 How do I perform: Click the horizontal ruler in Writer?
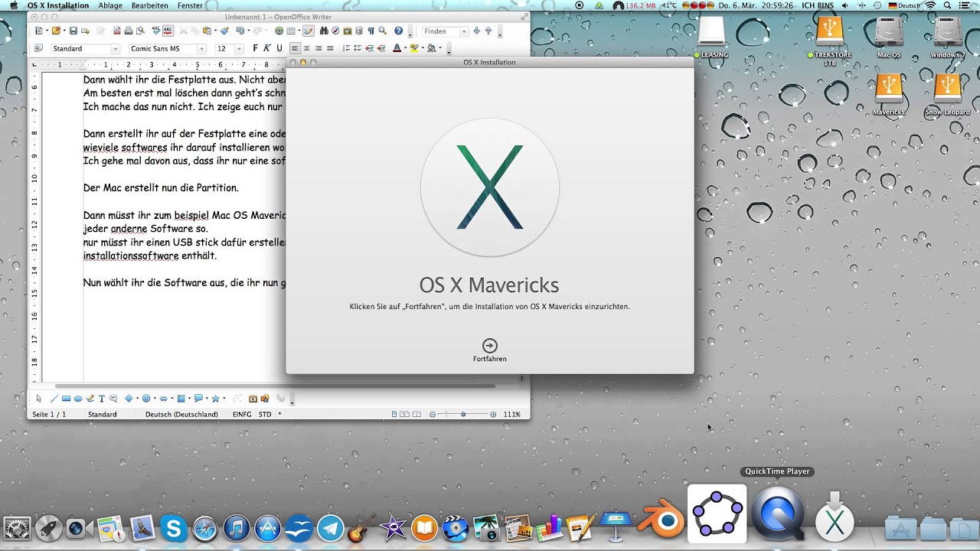[x=163, y=65]
